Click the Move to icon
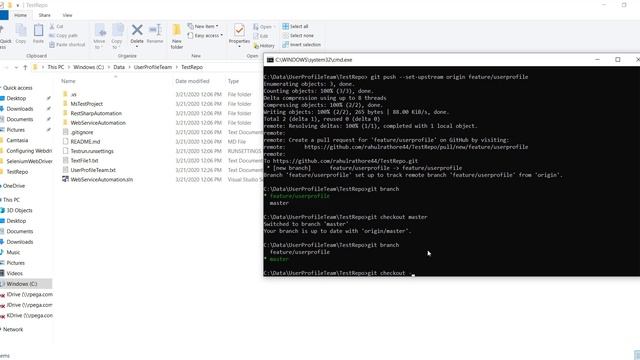Viewport: 640px width, 360px height. tap(100, 36)
